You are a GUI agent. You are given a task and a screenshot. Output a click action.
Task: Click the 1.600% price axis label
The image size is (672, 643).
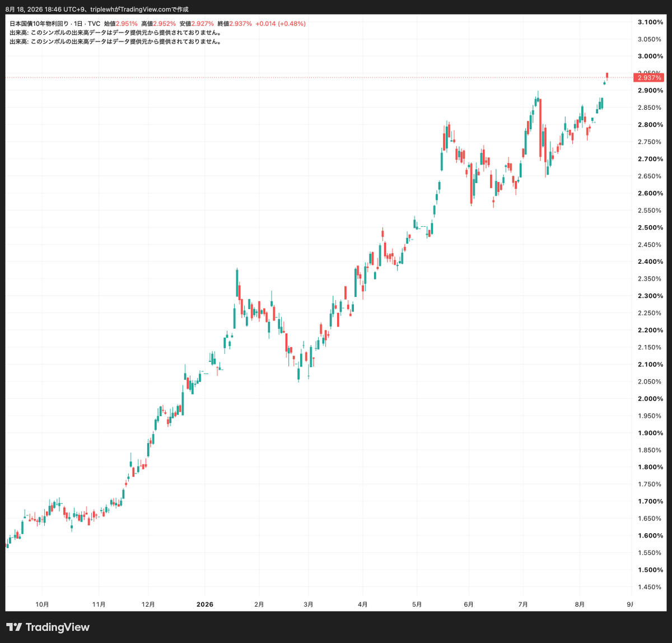click(650, 536)
